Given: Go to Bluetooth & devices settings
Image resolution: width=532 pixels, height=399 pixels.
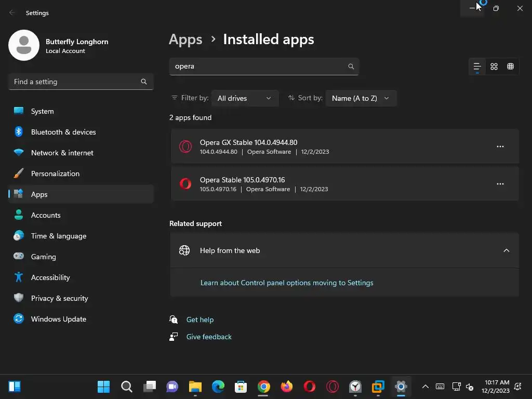Looking at the screenshot, I should pos(63,132).
